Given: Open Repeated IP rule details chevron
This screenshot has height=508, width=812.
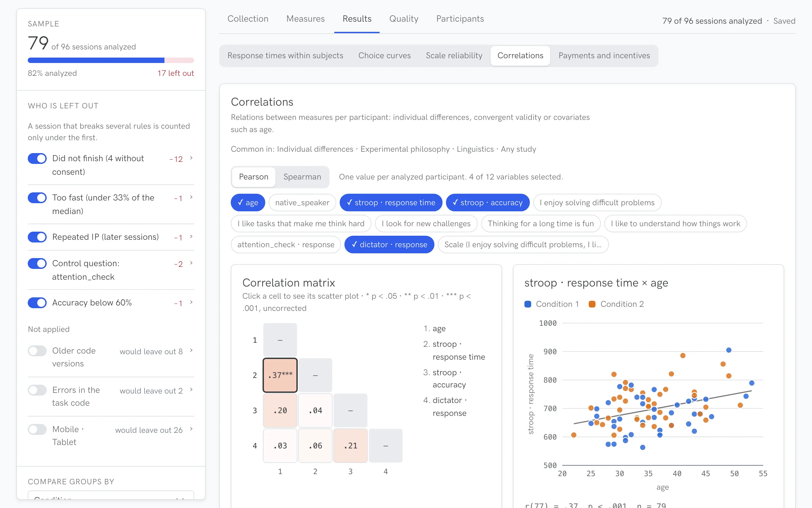Looking at the screenshot, I should [191, 237].
